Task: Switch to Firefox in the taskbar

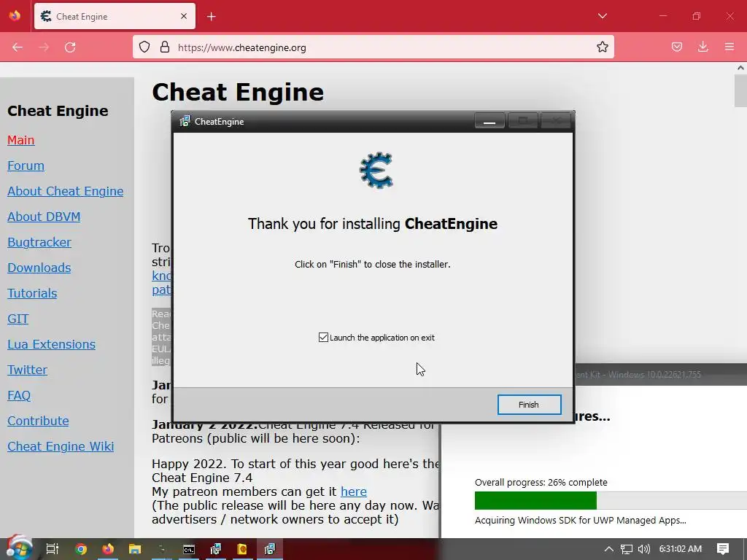Action: pyautogui.click(x=108, y=549)
